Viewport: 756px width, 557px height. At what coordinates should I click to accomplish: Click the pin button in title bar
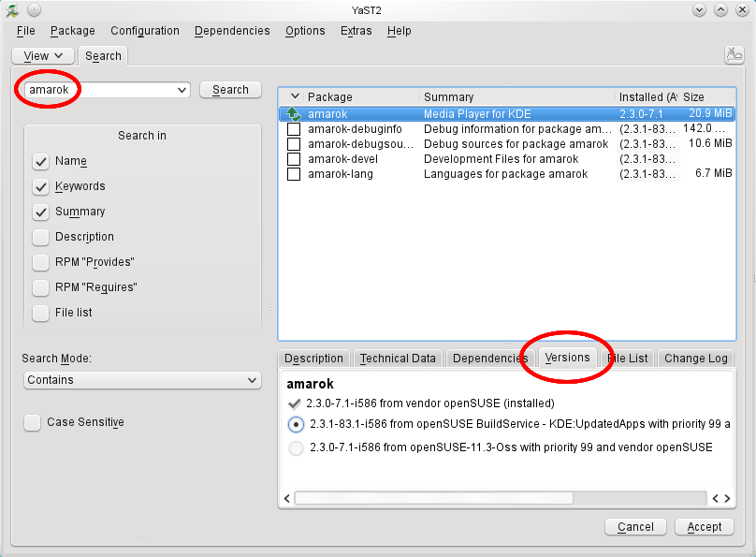tap(34, 9)
